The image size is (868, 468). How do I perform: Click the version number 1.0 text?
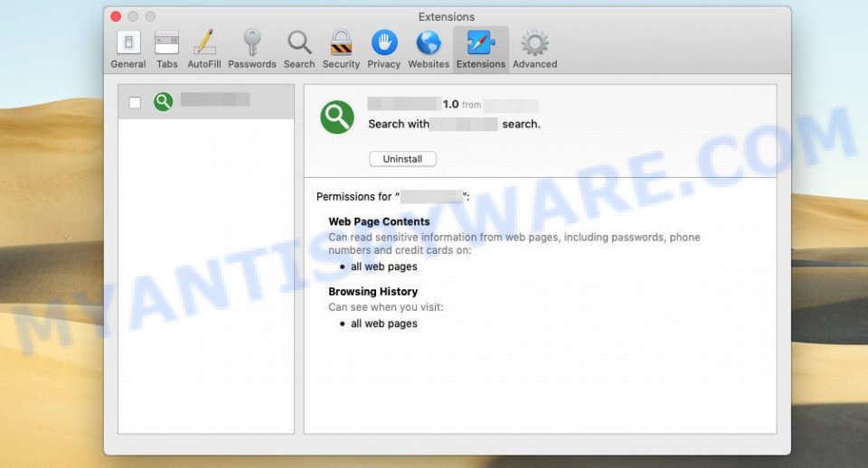[x=450, y=104]
